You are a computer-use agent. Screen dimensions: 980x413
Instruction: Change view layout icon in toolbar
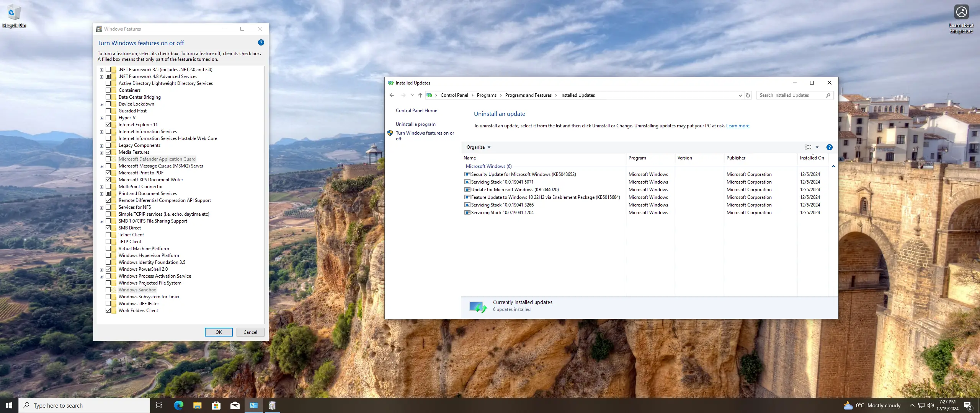[x=808, y=147]
